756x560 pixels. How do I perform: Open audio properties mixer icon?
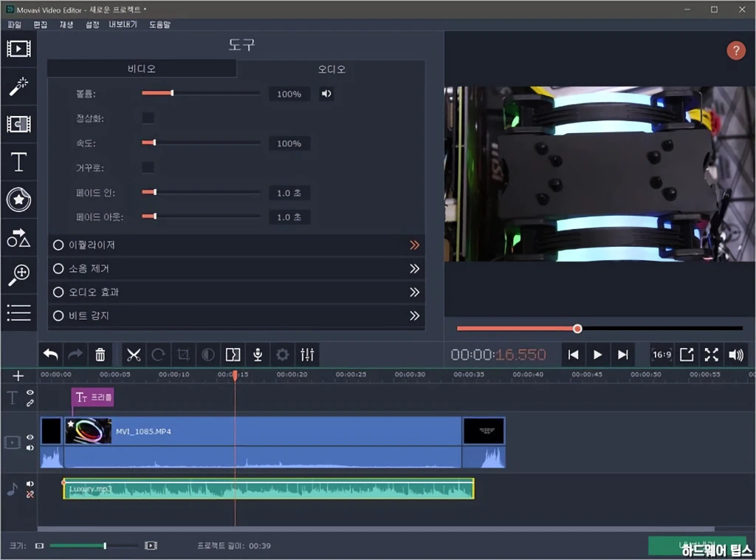[x=307, y=355]
